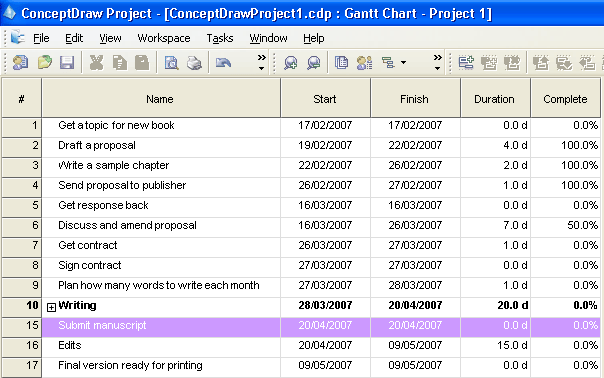Click the 50.0% complete value
The height and width of the screenshot is (378, 604).
pyautogui.click(x=582, y=225)
